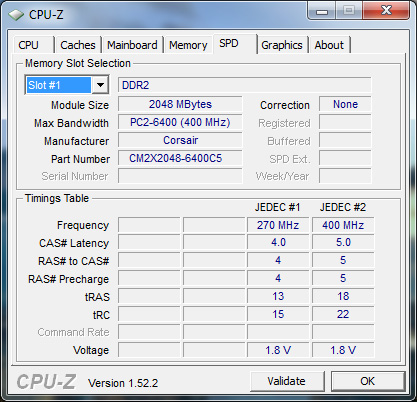Viewport: 417px width, 402px height.
Task: Select the Slot #1 combo box
Action: coord(67,85)
